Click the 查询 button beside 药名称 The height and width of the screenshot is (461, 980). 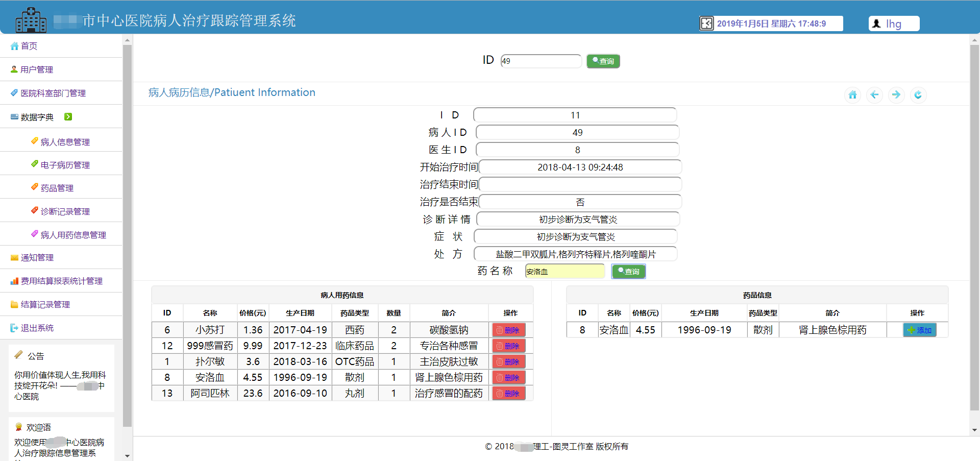click(x=629, y=272)
